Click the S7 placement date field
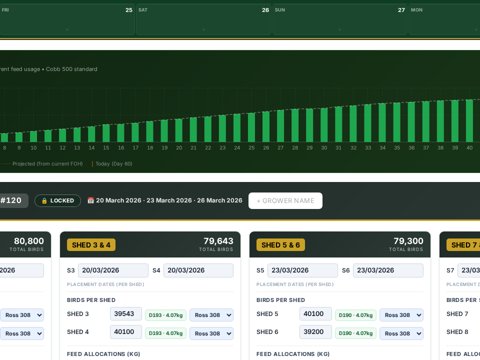Viewport: 480px width, 360px height. coord(469,270)
